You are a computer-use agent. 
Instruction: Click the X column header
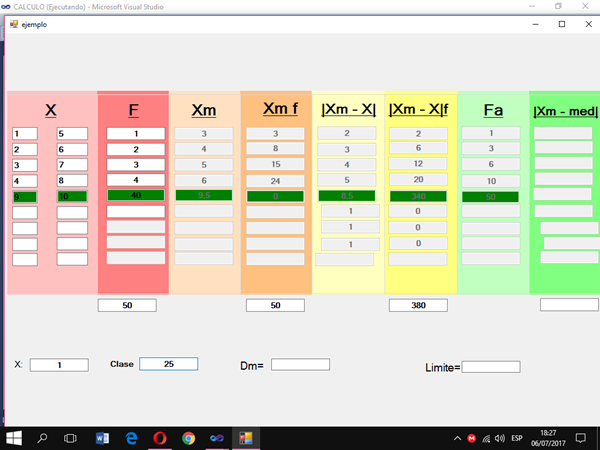point(51,111)
